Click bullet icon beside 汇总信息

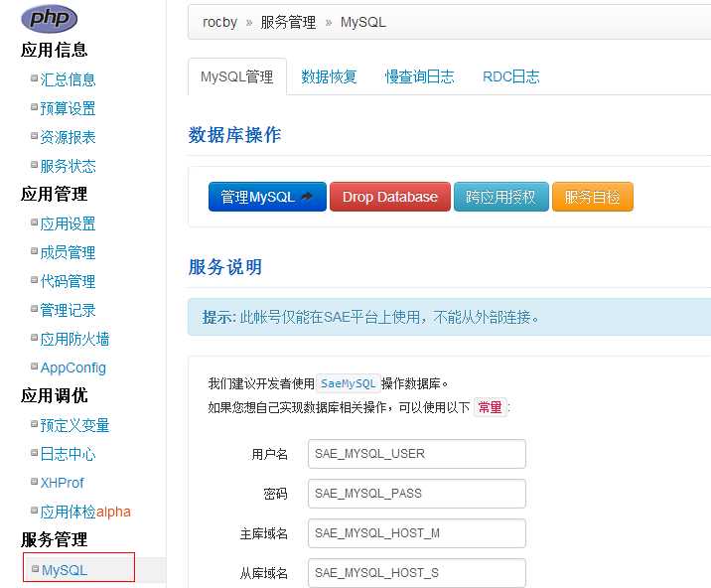click(x=34, y=78)
